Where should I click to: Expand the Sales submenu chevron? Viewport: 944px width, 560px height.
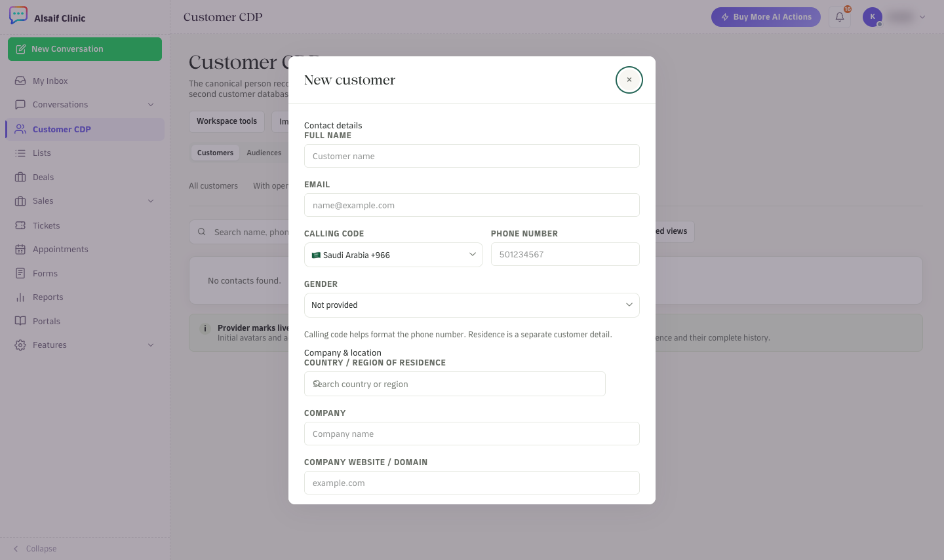[x=151, y=201]
